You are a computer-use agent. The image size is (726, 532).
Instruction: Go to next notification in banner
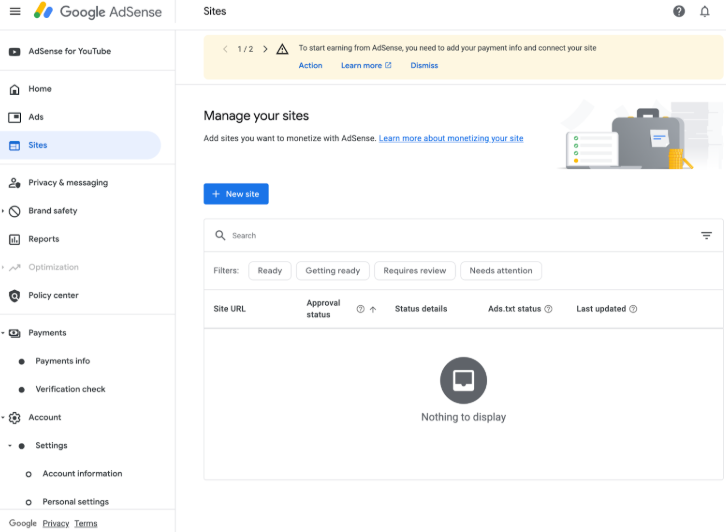point(265,48)
